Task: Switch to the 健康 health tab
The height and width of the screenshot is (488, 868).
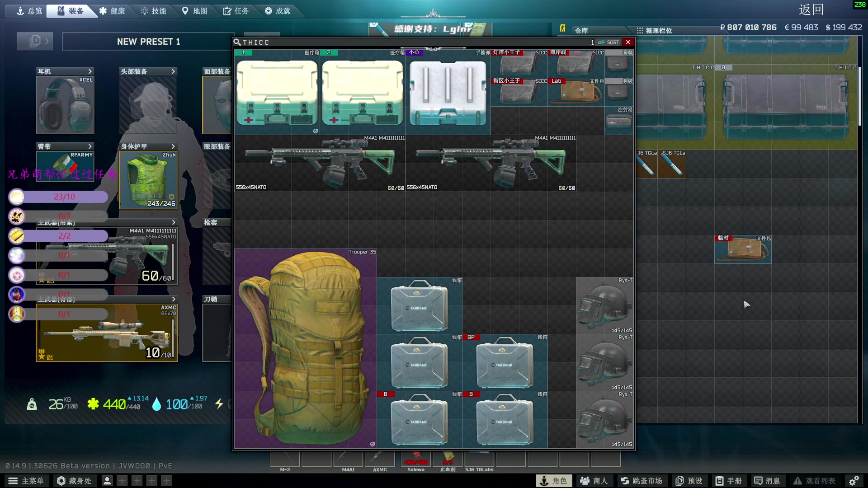Action: click(x=112, y=11)
